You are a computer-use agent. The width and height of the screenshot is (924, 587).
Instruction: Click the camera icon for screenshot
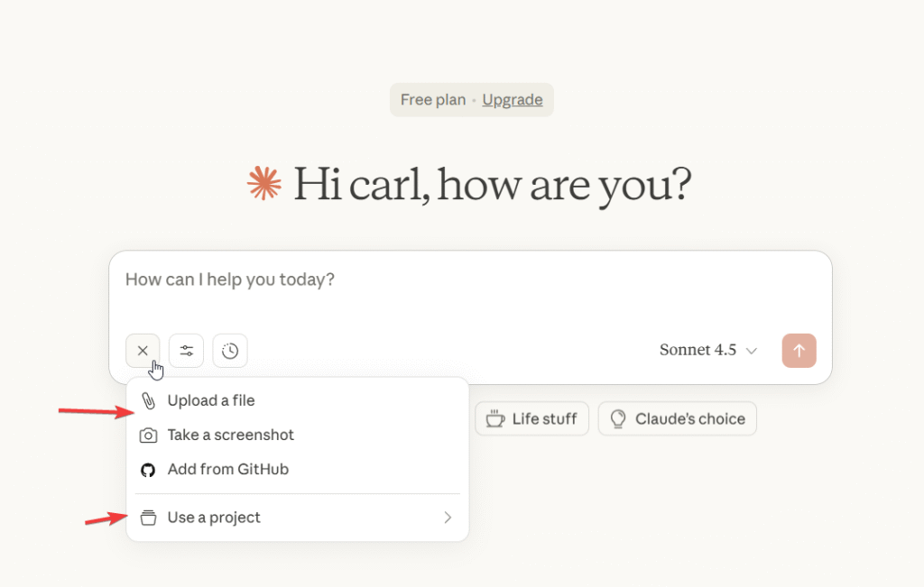[148, 436]
